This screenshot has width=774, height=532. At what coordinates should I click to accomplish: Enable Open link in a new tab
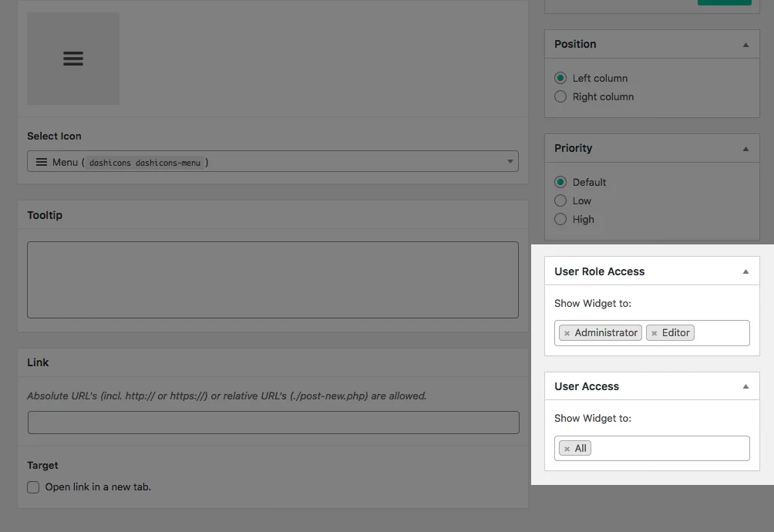(x=33, y=487)
